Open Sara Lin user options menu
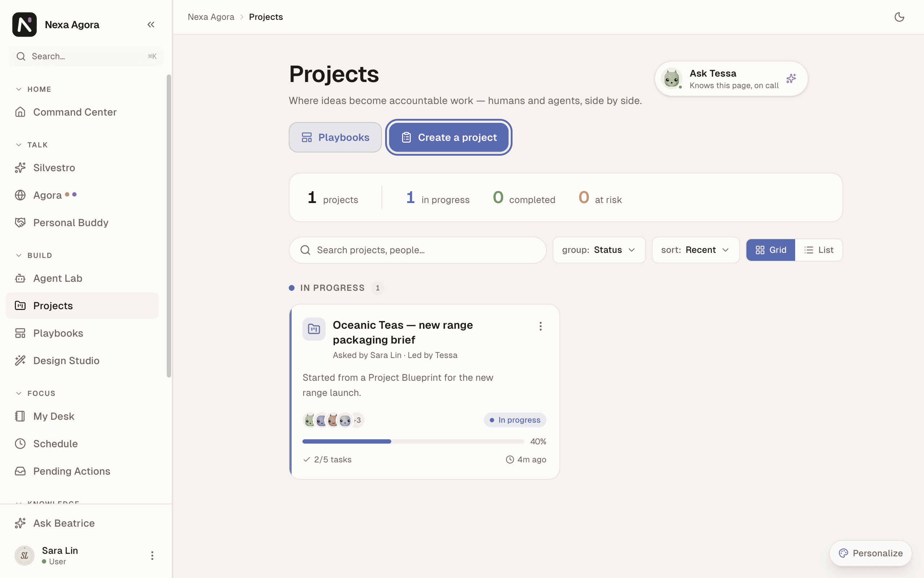 coord(152,556)
